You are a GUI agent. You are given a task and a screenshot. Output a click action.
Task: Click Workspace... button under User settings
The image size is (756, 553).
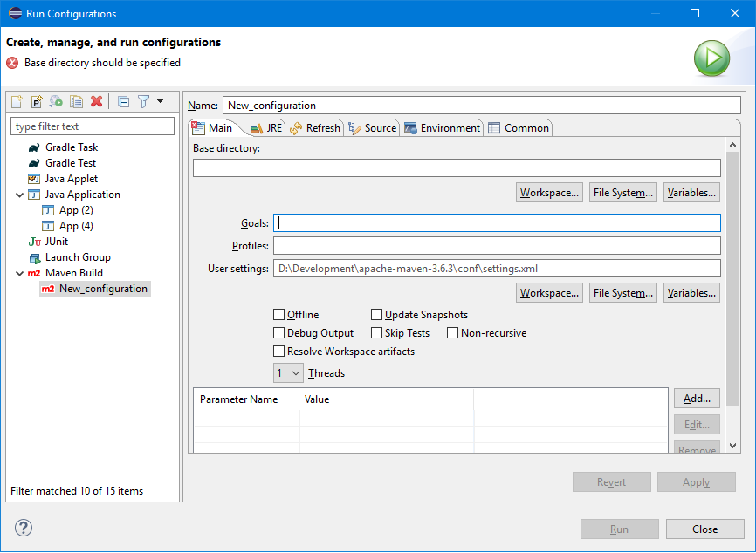pyautogui.click(x=549, y=293)
